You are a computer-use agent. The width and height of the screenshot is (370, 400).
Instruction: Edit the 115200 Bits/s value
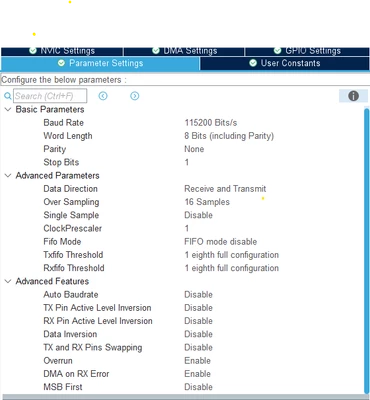coord(211,123)
